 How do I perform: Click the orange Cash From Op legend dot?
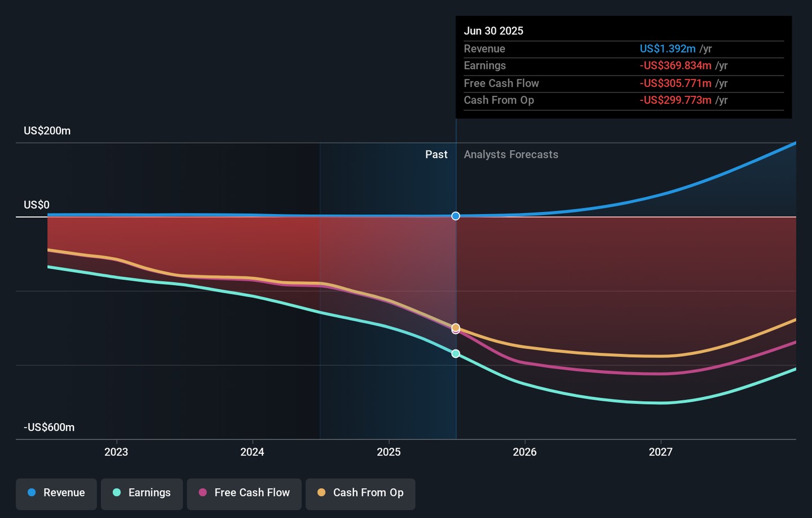pyautogui.click(x=321, y=493)
